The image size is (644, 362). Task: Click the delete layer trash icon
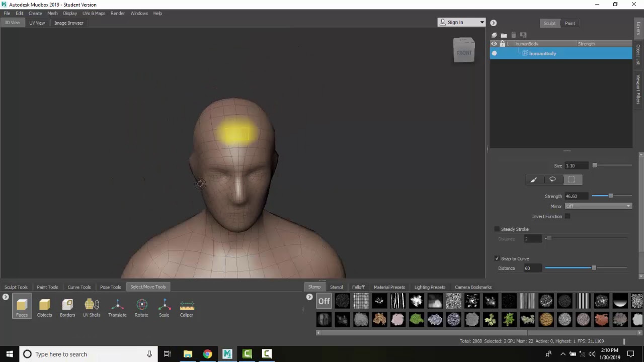pos(514,35)
